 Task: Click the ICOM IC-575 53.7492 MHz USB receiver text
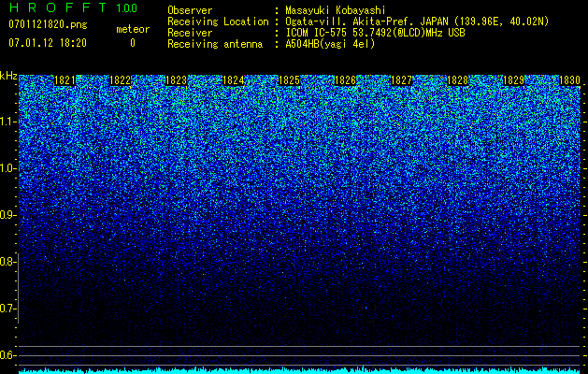[375, 33]
